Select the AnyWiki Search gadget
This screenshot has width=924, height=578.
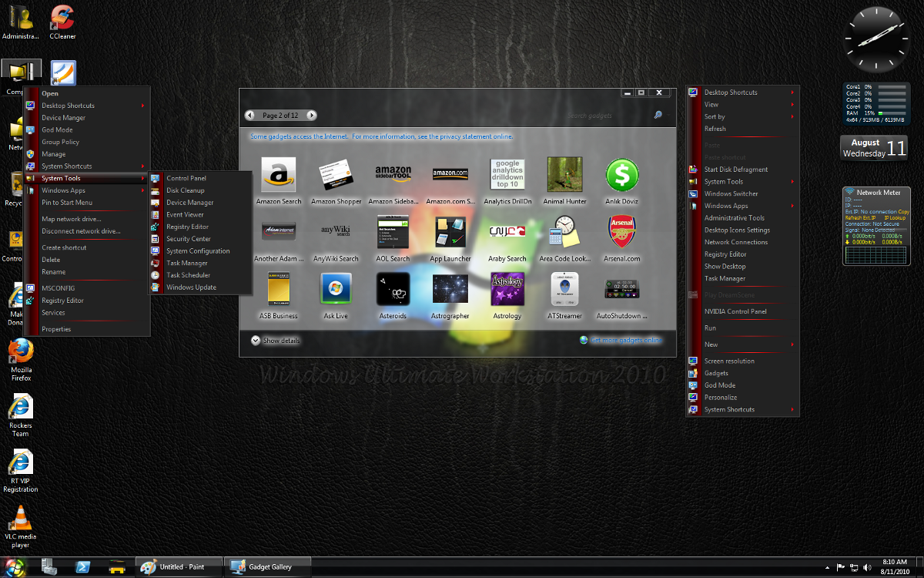[x=336, y=231]
